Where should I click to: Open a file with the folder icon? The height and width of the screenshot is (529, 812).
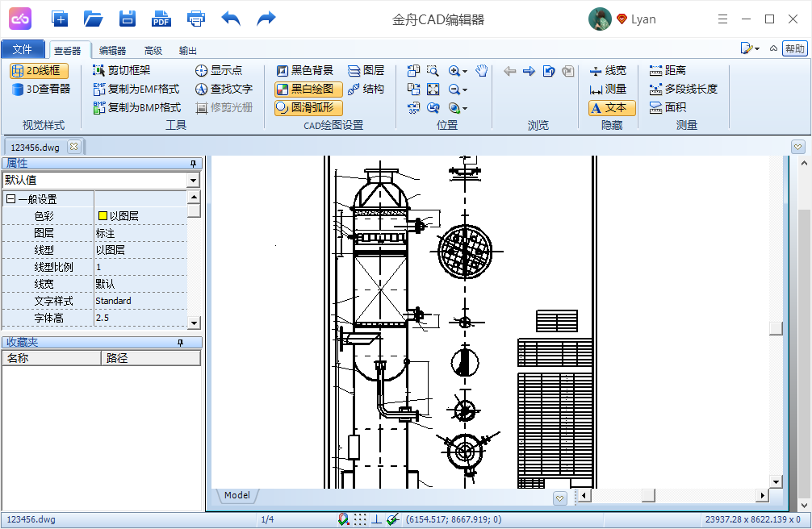coord(94,19)
